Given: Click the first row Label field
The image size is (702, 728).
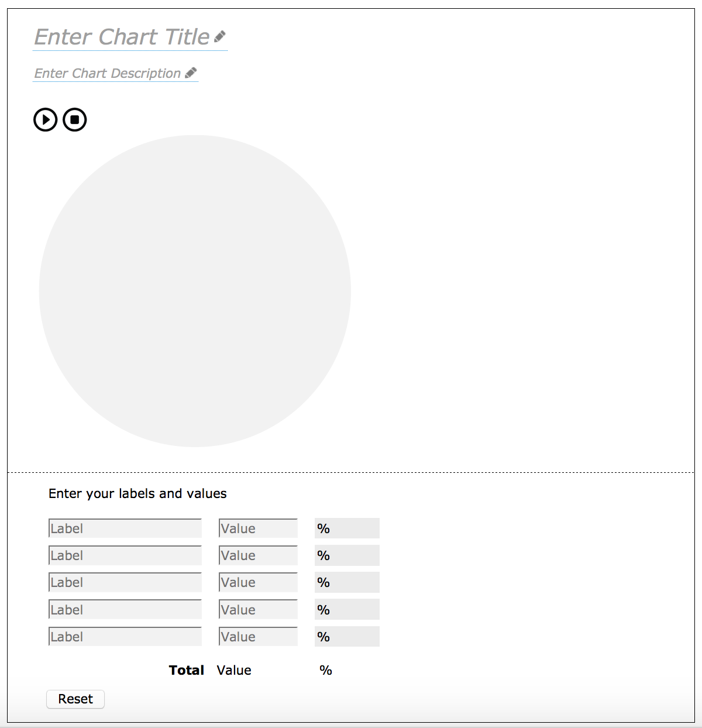Looking at the screenshot, I should 125,528.
